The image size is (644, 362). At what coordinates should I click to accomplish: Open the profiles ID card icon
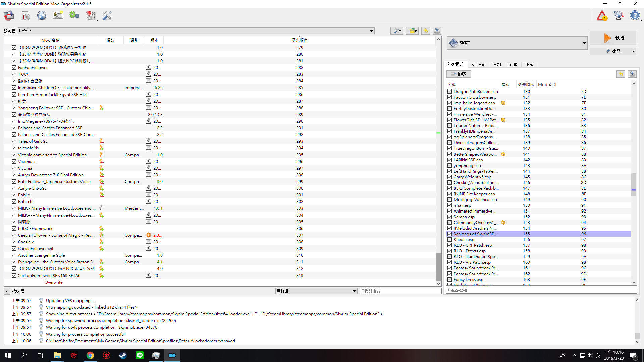click(58, 15)
